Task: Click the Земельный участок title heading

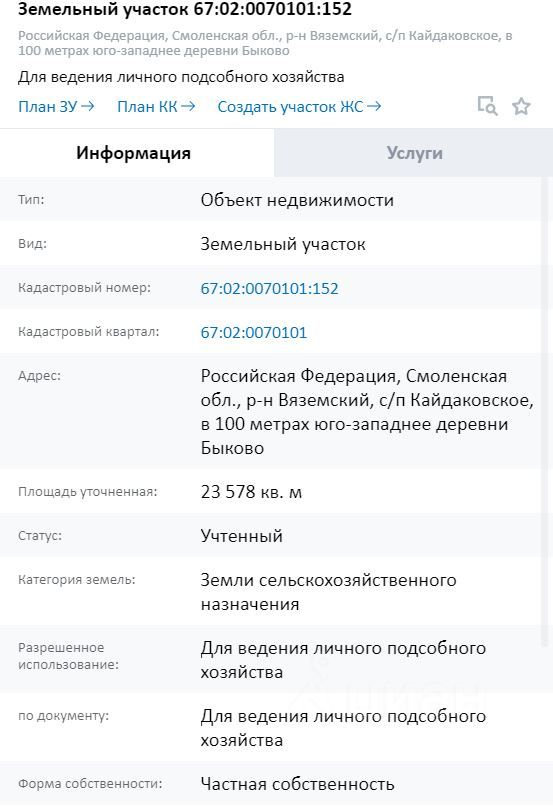Action: coord(185,9)
